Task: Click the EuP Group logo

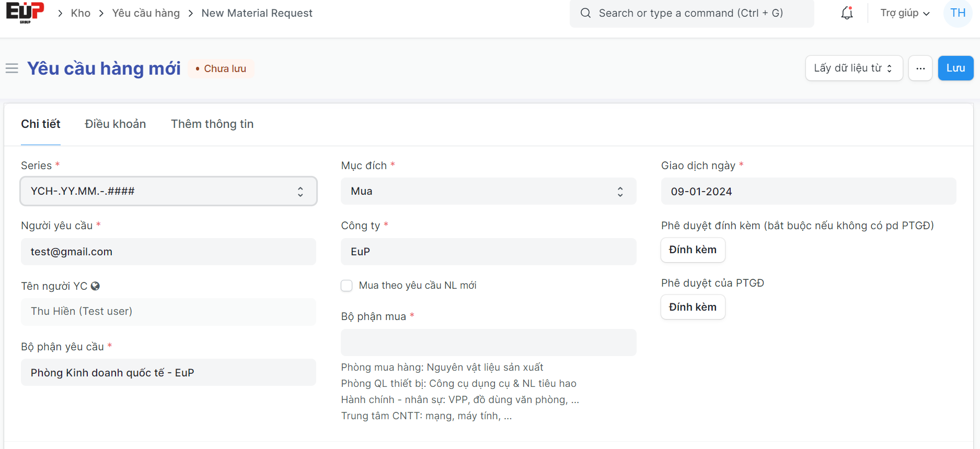Action: [25, 13]
